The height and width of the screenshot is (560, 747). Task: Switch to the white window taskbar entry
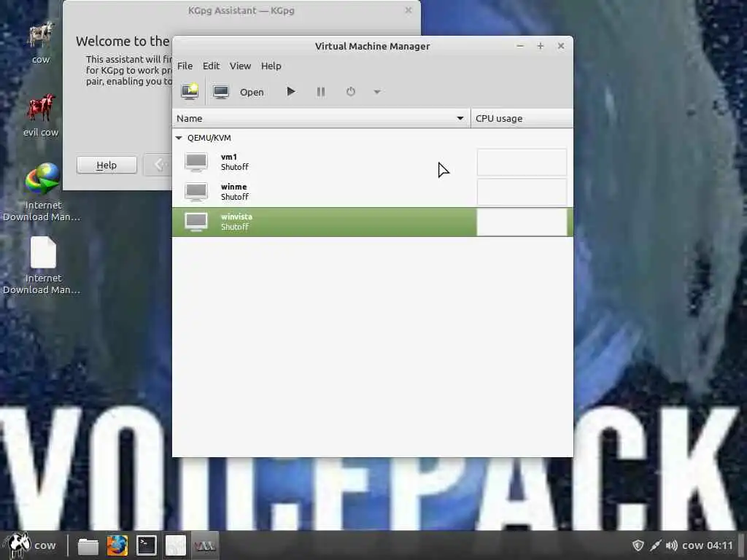[x=175, y=545]
